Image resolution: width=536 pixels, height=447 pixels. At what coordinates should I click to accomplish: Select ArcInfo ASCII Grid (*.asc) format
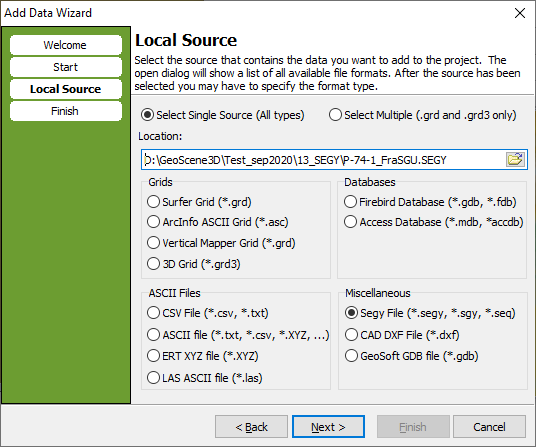tap(218, 222)
